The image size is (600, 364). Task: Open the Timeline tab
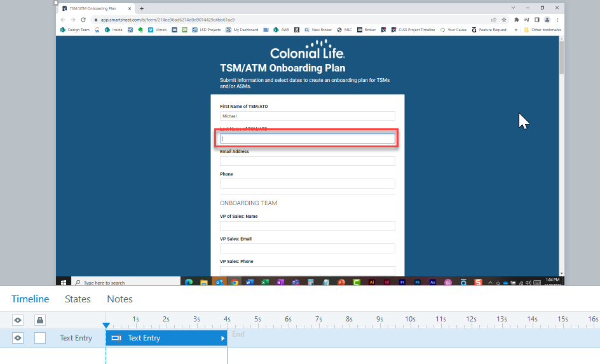pyautogui.click(x=31, y=299)
